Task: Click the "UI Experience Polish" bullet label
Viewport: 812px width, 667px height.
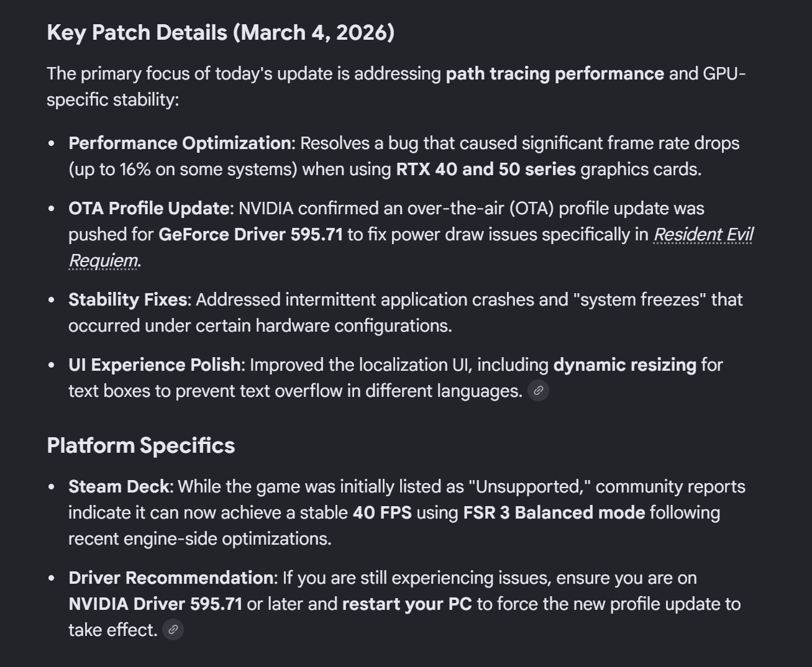Action: (154, 365)
